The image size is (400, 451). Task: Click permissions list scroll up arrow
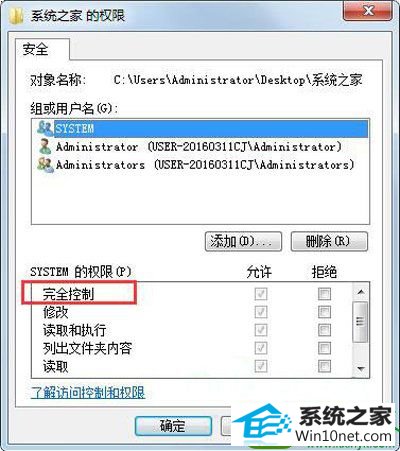360,292
